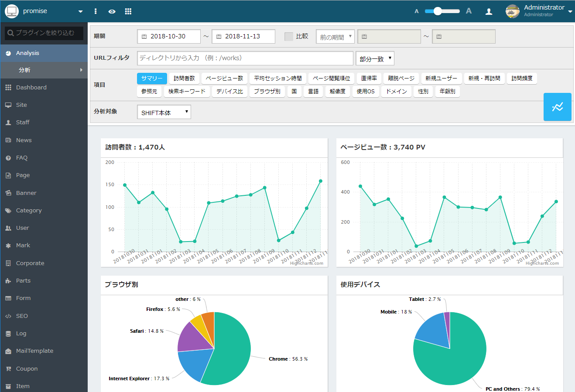Select the 訪問者数 tab
The image size is (575, 392).
coord(184,78)
